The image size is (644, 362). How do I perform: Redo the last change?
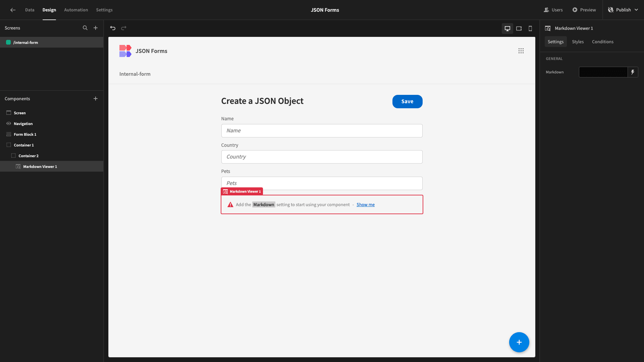click(x=124, y=28)
